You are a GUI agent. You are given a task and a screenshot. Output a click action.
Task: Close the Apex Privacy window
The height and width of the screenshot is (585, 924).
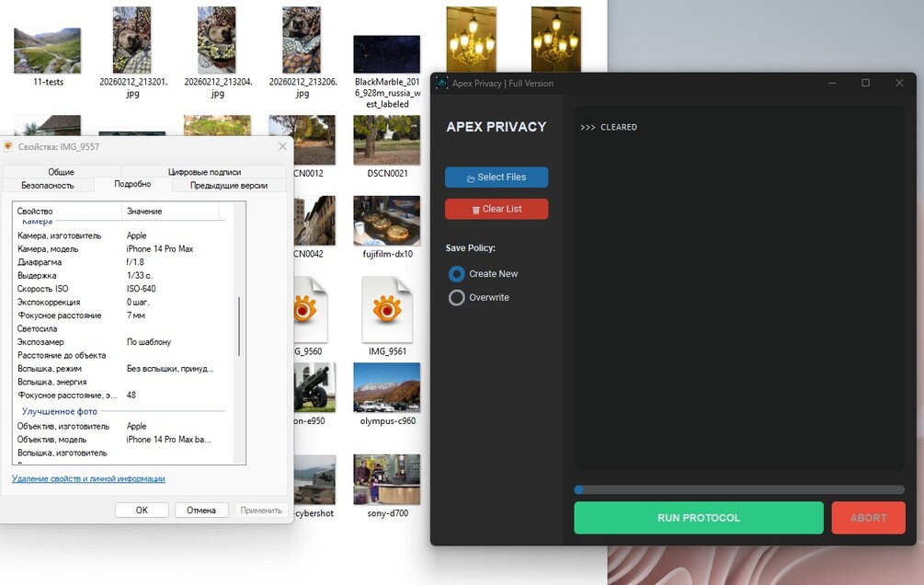899,83
